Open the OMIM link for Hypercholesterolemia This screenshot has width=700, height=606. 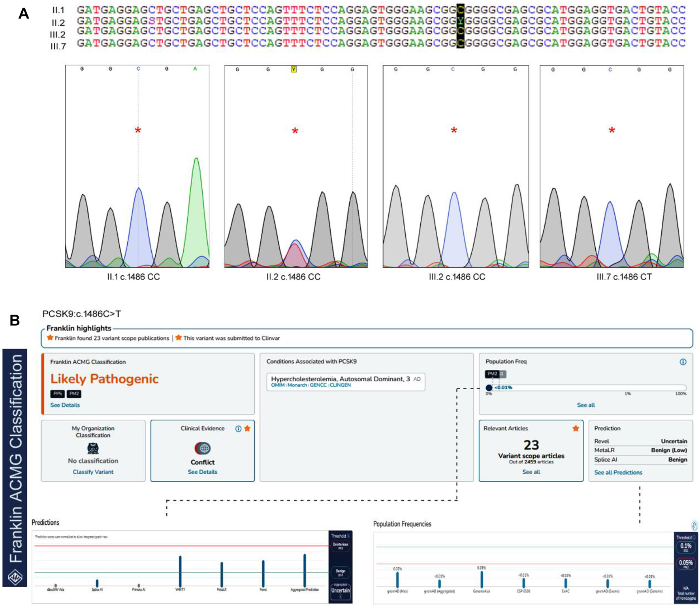pyautogui.click(x=278, y=385)
